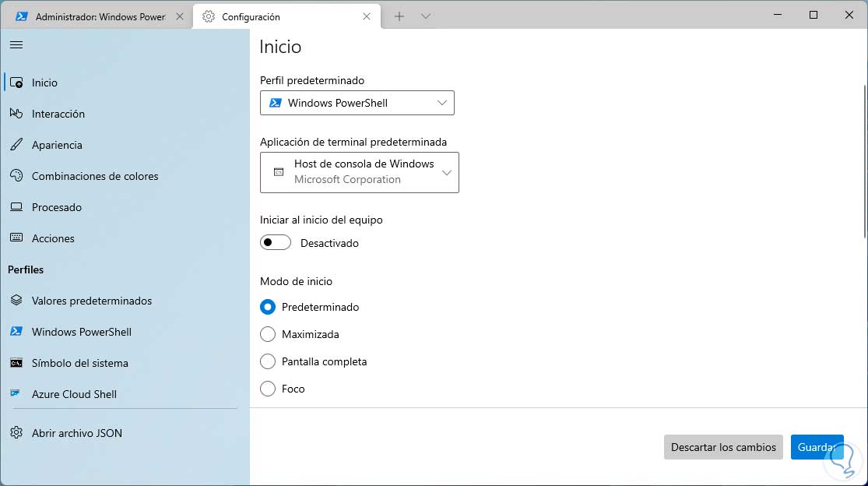Viewport: 868px width, 486px height.
Task: Click the gear icon beside Abrir archivo JSON
Action: coord(16,432)
